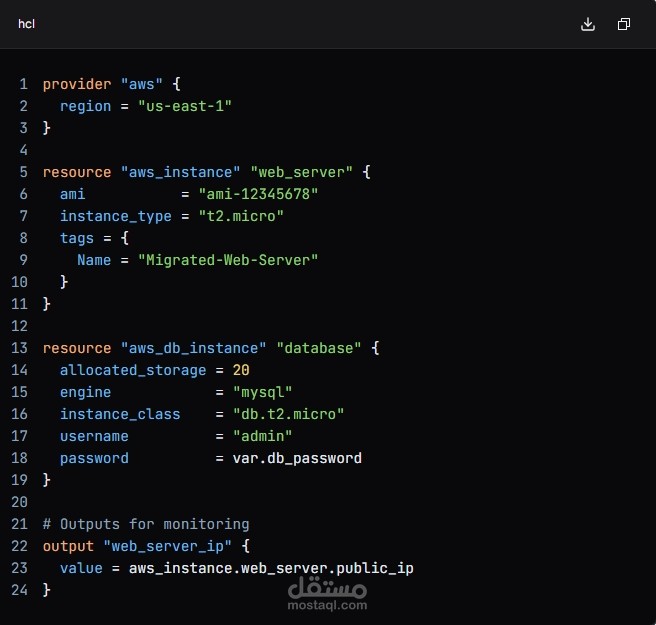Click the tags attribute on line 8
Screen dimensions: 656x625
(x=77, y=238)
